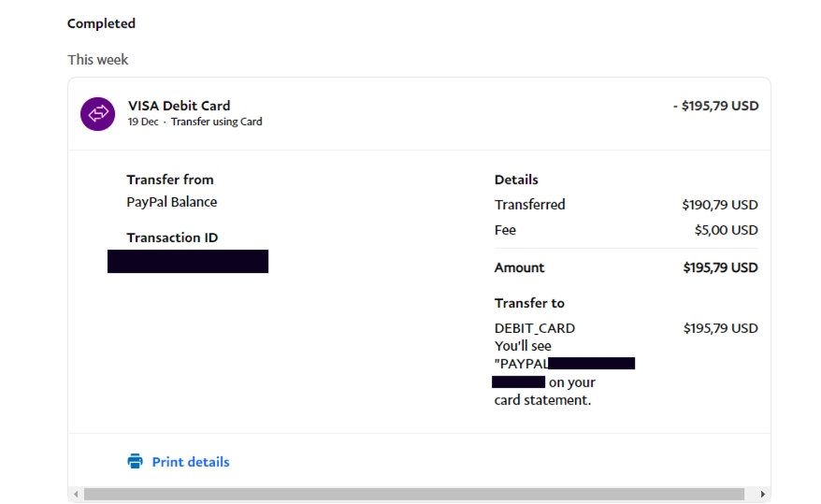Click the horizontal scrollbar left arrow
The height and width of the screenshot is (504, 821).
[x=76, y=494]
